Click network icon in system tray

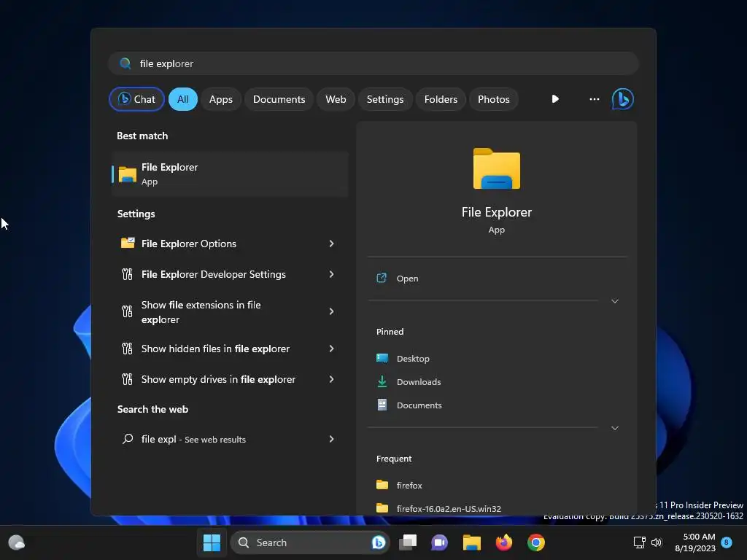[639, 542]
